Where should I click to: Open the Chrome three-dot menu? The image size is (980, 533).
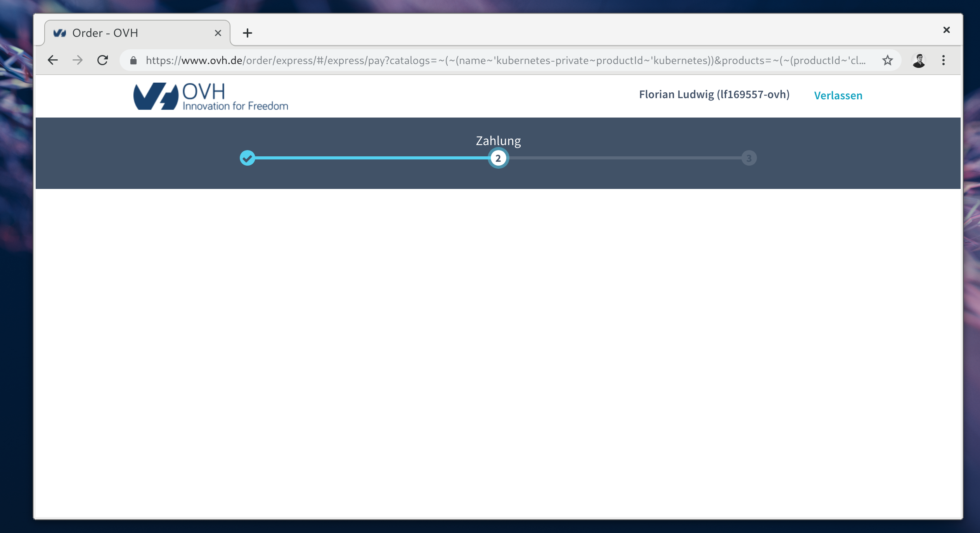pyautogui.click(x=944, y=60)
